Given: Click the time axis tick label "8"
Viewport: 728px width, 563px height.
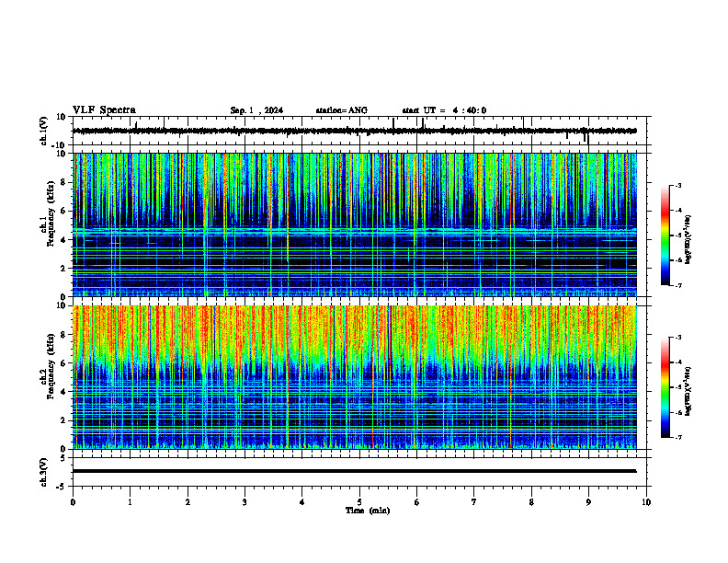Looking at the screenshot, I should tap(531, 502).
